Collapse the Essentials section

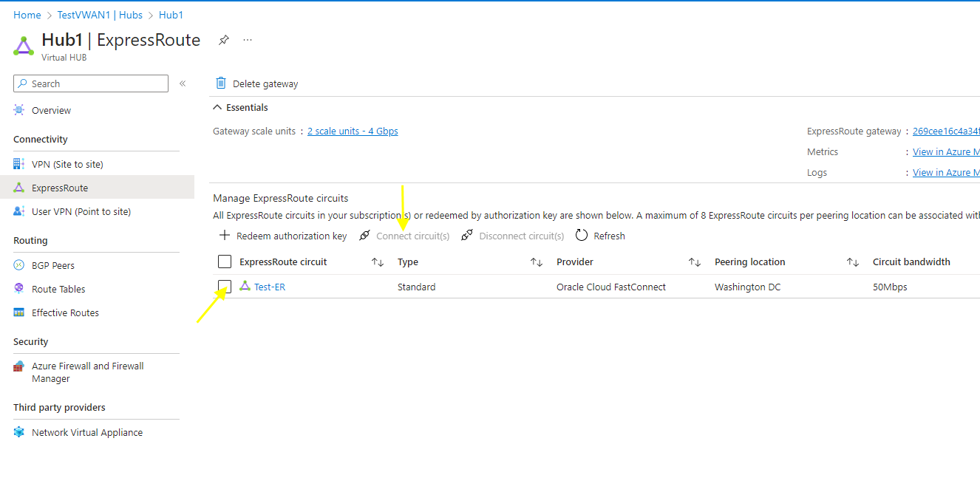click(217, 107)
